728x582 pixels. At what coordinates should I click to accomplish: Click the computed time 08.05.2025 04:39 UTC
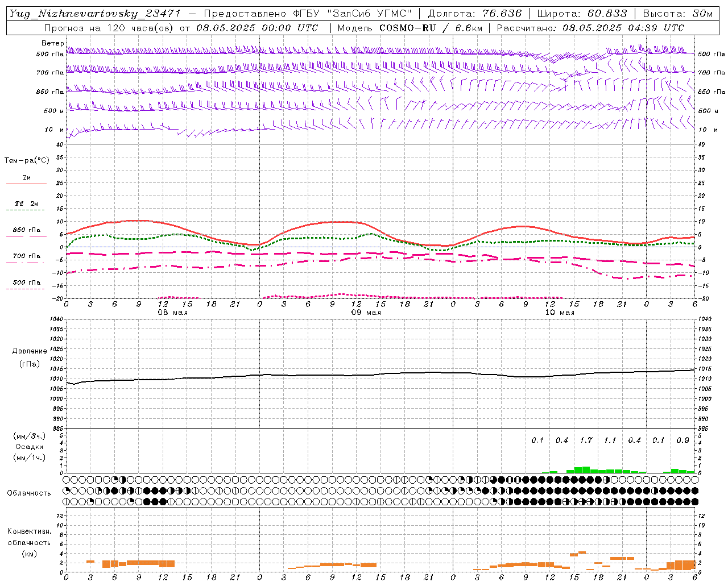(x=623, y=28)
